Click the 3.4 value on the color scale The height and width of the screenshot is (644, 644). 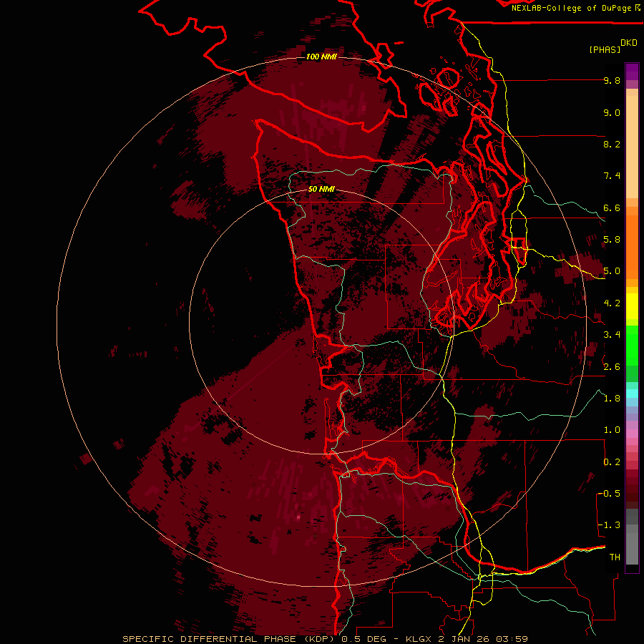coord(612,335)
